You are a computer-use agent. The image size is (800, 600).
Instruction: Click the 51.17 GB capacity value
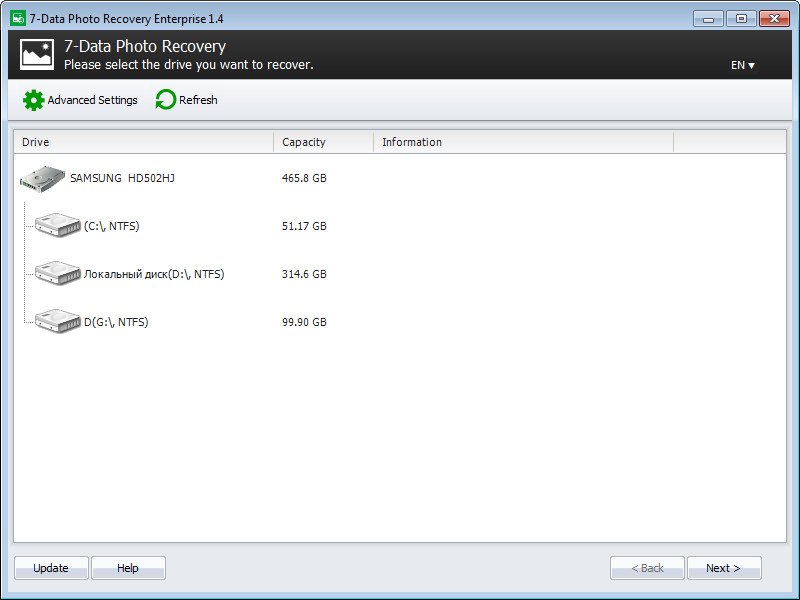click(304, 226)
